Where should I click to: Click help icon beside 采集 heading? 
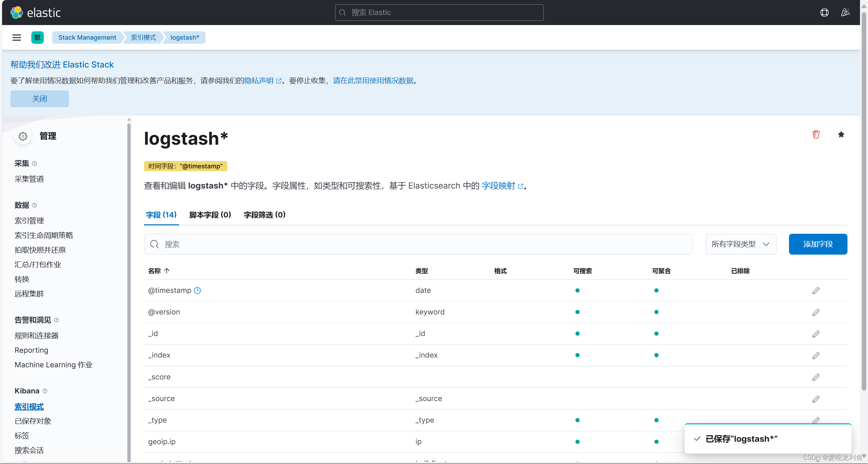coord(34,163)
